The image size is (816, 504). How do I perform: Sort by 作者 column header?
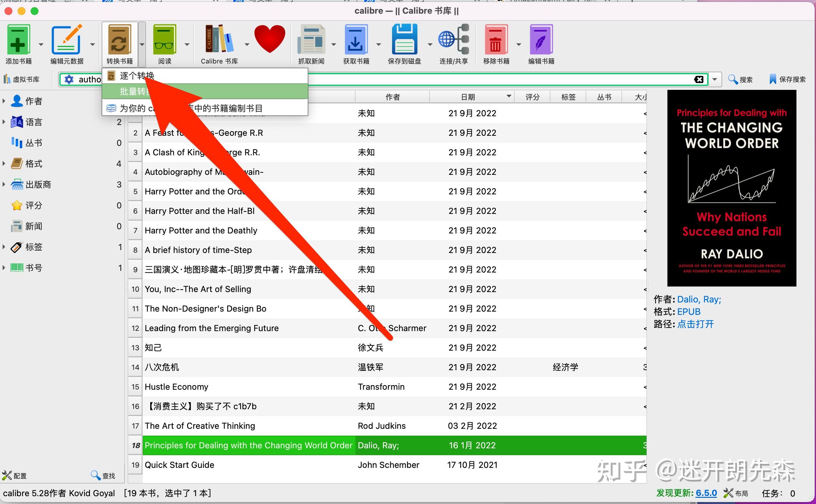pos(392,97)
